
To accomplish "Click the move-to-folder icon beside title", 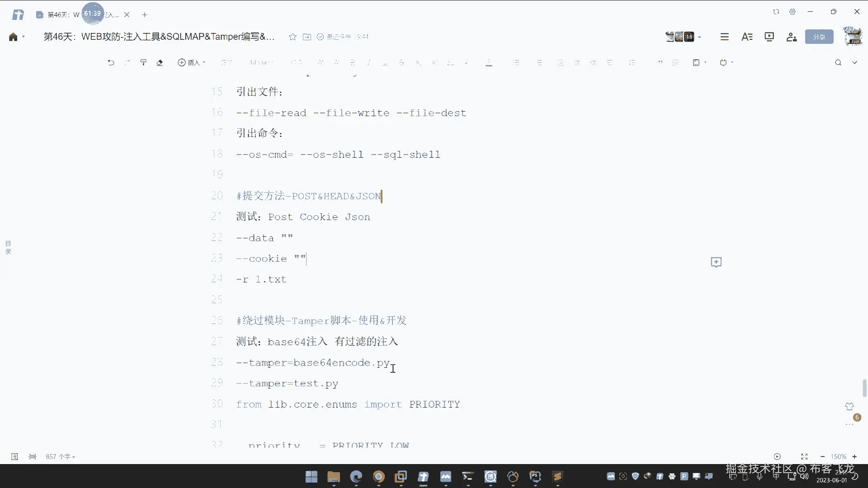I will (x=307, y=37).
